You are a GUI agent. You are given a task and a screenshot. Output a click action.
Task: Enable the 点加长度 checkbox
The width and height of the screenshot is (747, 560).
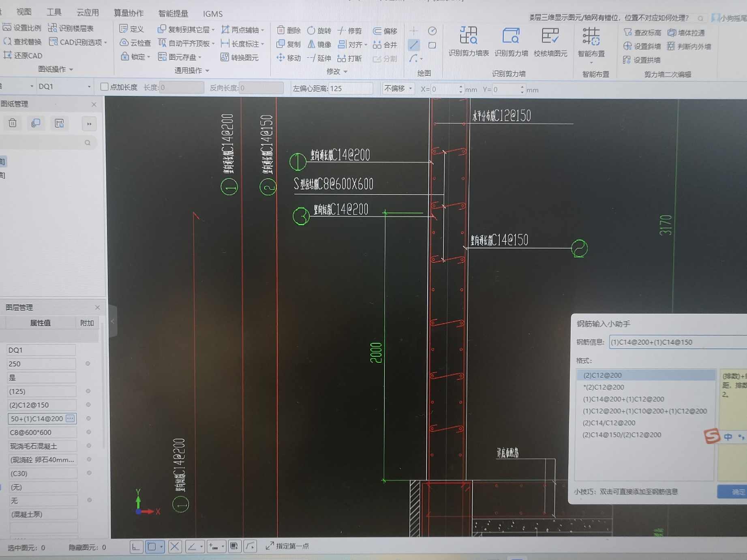pyautogui.click(x=104, y=87)
